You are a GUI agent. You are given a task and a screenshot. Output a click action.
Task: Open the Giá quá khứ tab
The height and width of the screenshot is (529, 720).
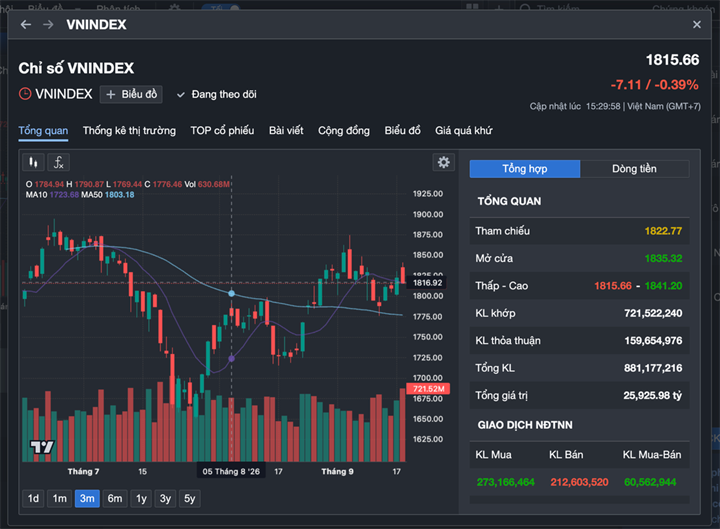463,131
